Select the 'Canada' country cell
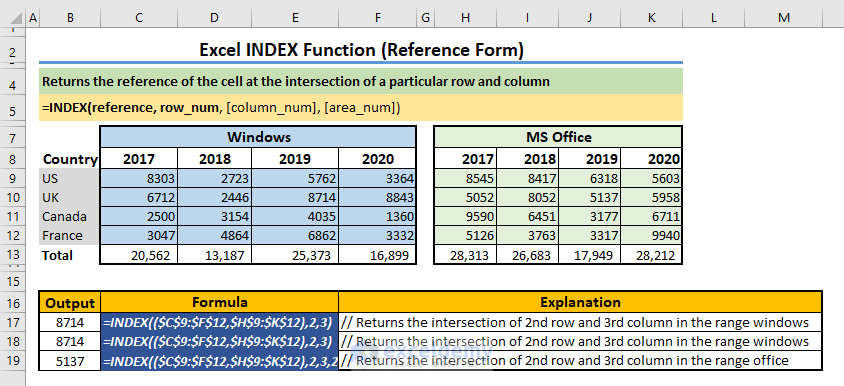The image size is (844, 386). pyautogui.click(x=70, y=217)
